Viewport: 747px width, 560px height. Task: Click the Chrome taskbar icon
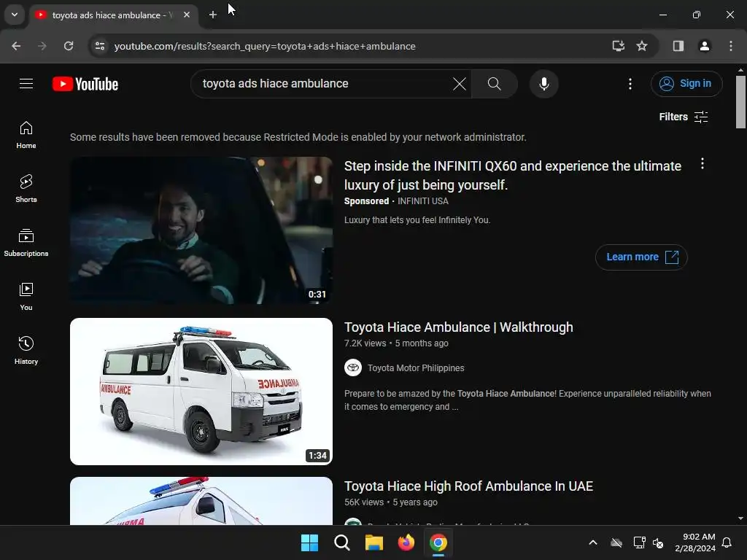[x=438, y=542]
